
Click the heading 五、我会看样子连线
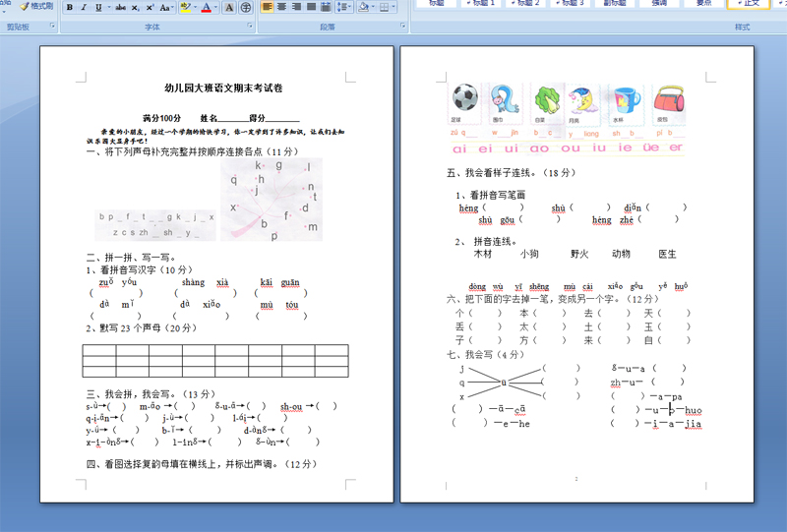[511, 173]
